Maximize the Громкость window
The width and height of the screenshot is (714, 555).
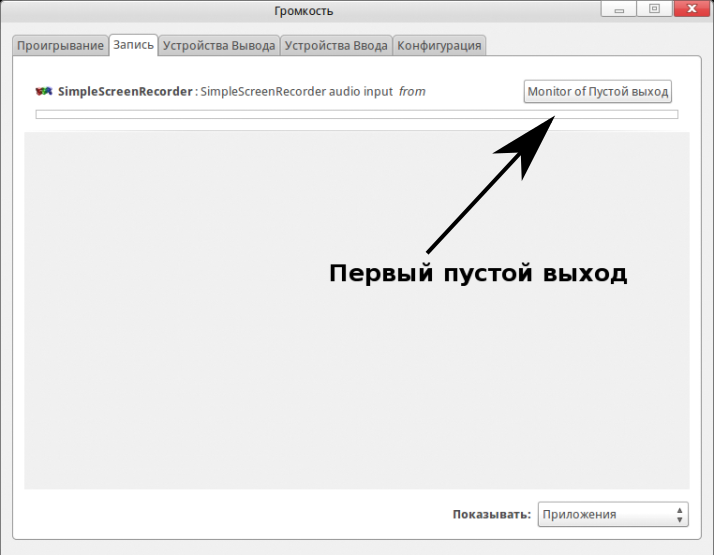click(654, 9)
